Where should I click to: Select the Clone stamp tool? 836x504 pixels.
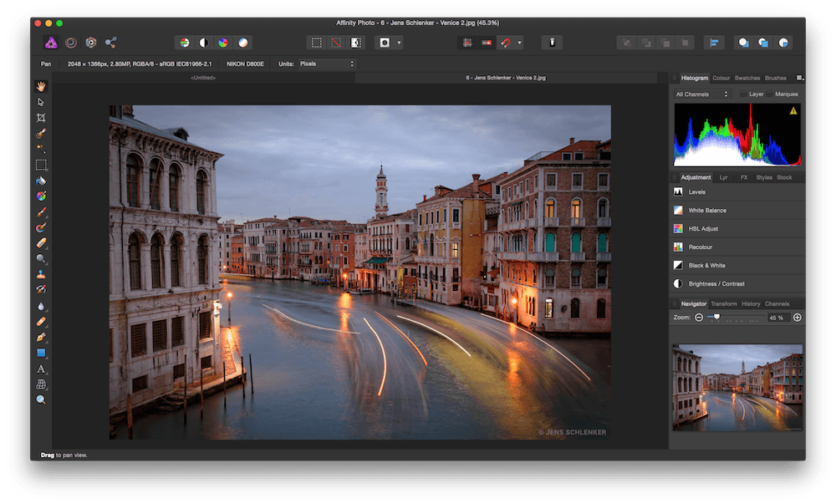[x=41, y=274]
